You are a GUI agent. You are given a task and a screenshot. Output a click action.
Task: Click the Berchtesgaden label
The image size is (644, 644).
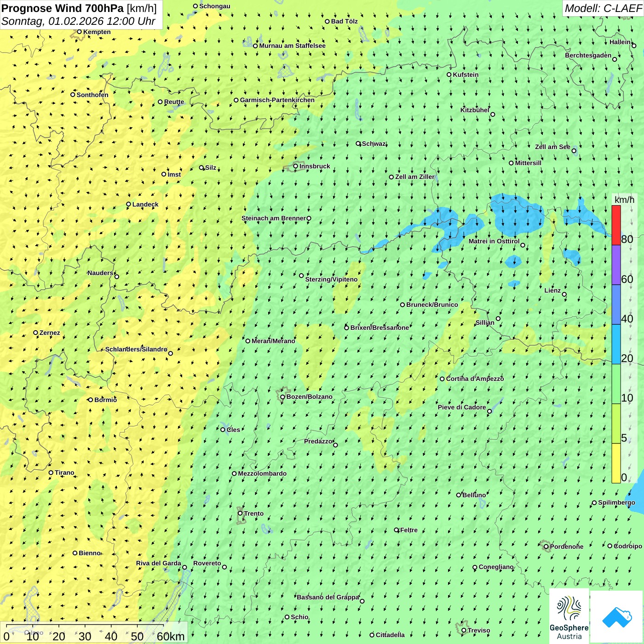588,55
